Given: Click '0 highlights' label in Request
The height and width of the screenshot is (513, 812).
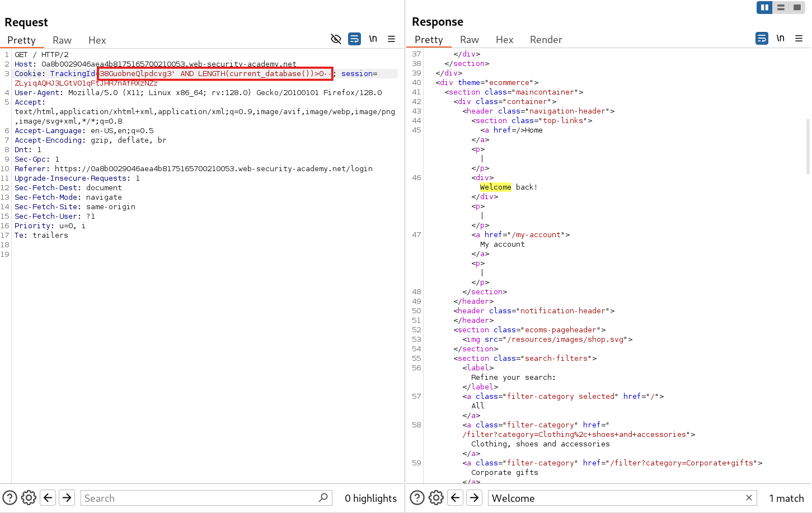Looking at the screenshot, I should 370,498.
